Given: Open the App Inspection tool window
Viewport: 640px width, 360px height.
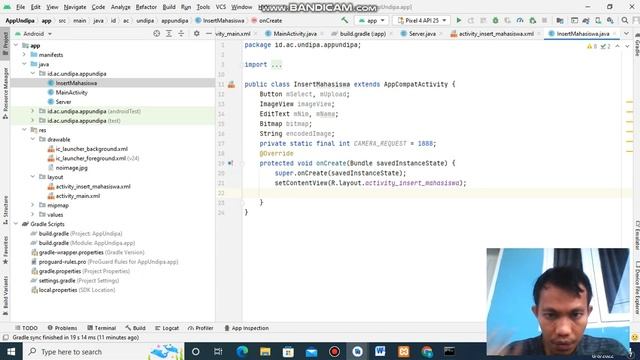Looking at the screenshot, I should click(x=247, y=328).
